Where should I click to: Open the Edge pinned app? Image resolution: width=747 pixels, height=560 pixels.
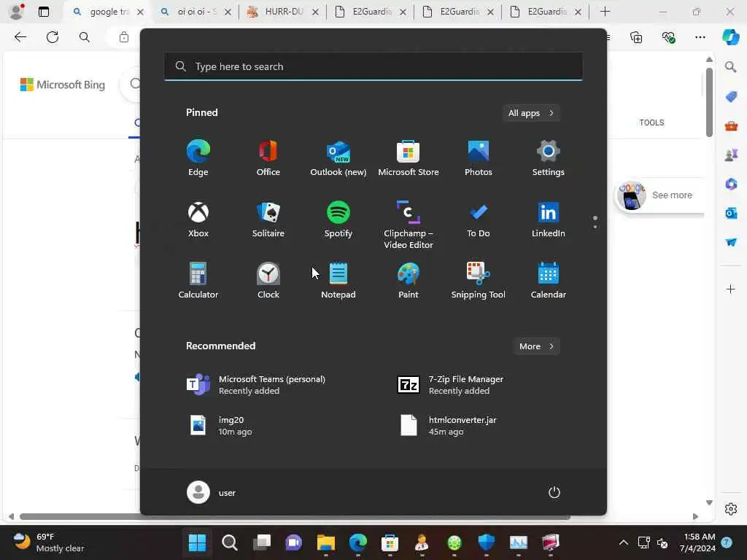coord(198,158)
